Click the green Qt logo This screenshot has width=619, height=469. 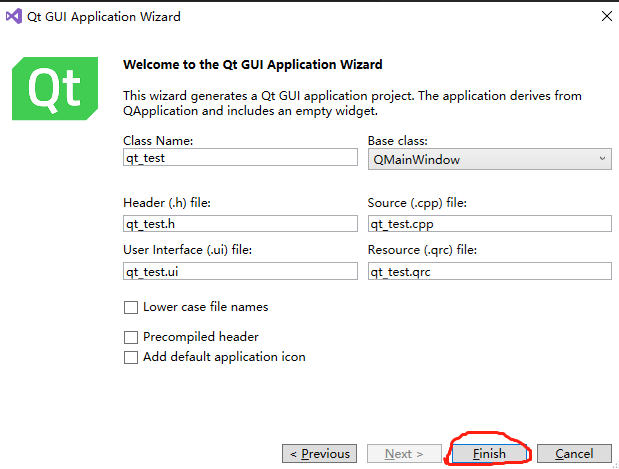coord(55,88)
